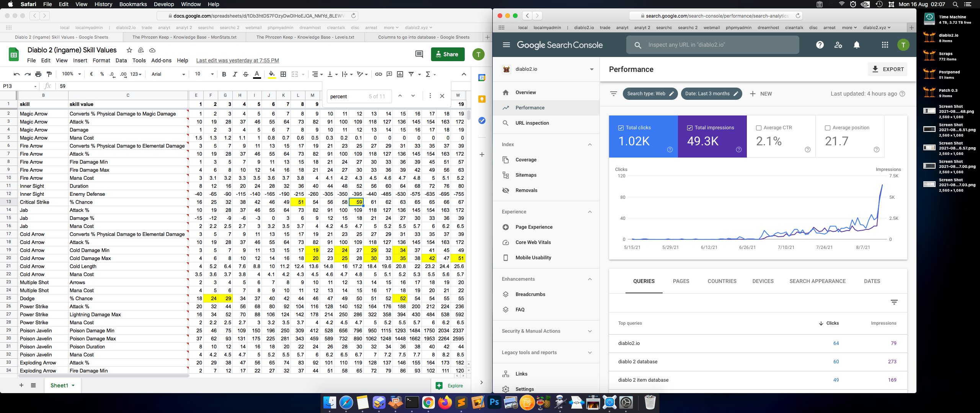Close the find bar in Sheets
Viewport: 980px width, 413px height.
click(x=442, y=96)
